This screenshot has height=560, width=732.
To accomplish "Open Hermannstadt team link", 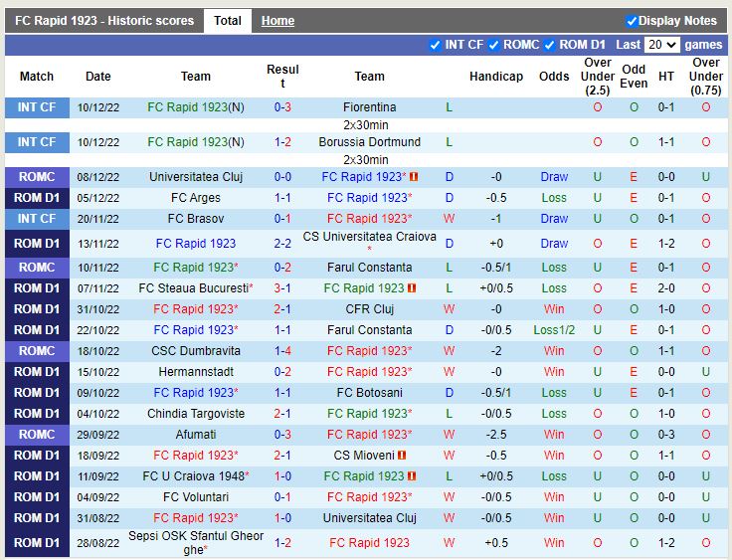I will 196,372.
